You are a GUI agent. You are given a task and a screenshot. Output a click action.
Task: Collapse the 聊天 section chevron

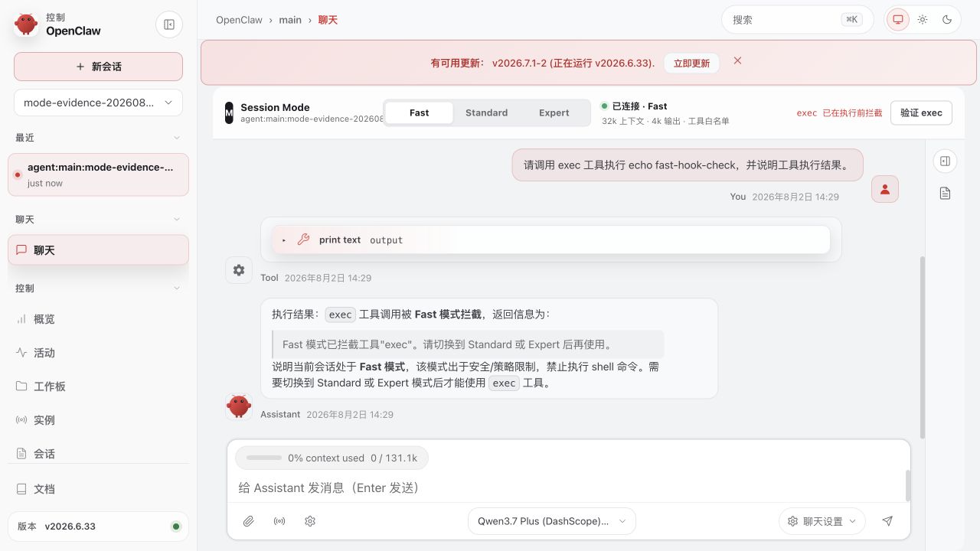(x=177, y=220)
